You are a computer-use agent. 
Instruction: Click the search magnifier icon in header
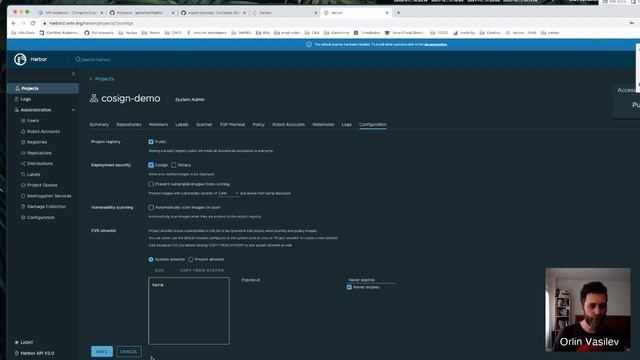pos(78,59)
